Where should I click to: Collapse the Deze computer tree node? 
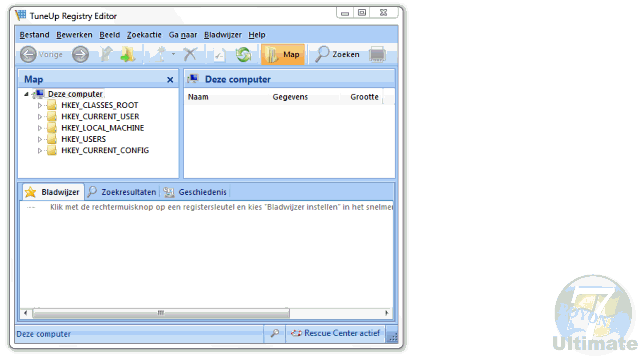click(27, 94)
